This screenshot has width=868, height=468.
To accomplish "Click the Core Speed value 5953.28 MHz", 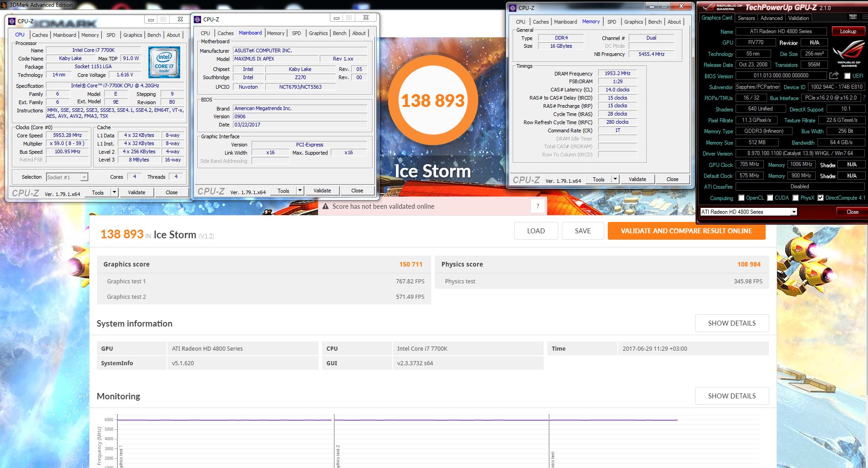I will [67, 136].
